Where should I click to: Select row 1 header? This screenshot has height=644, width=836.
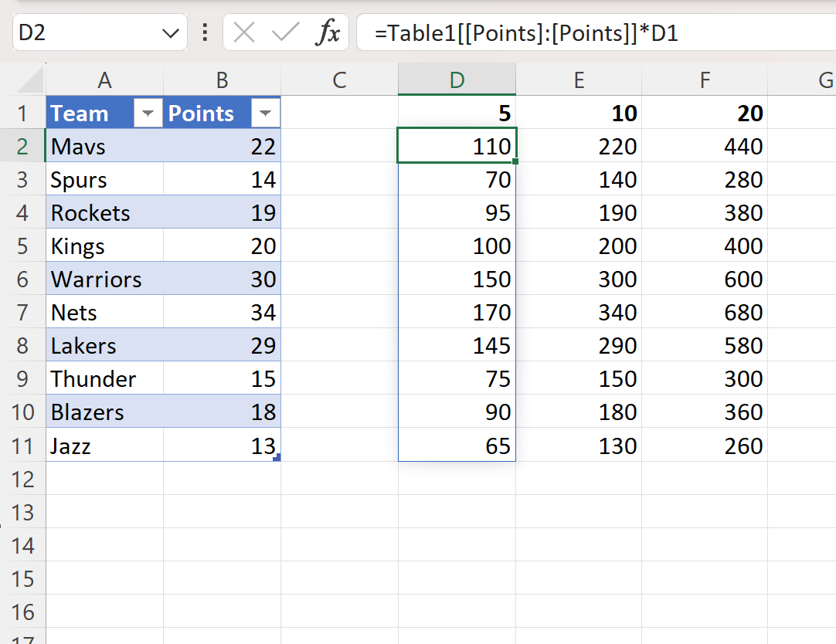tap(22, 113)
